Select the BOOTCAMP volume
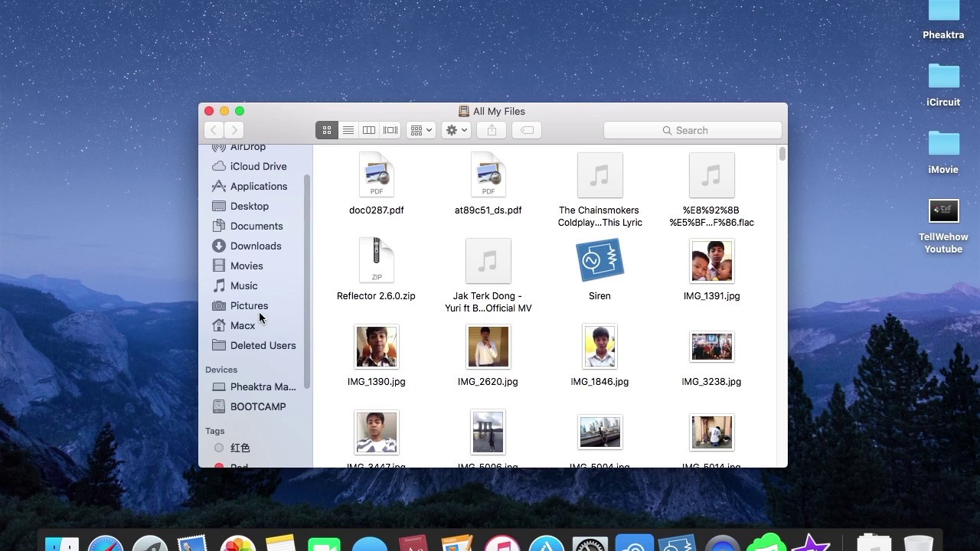This screenshot has height=551, width=980. coord(257,406)
